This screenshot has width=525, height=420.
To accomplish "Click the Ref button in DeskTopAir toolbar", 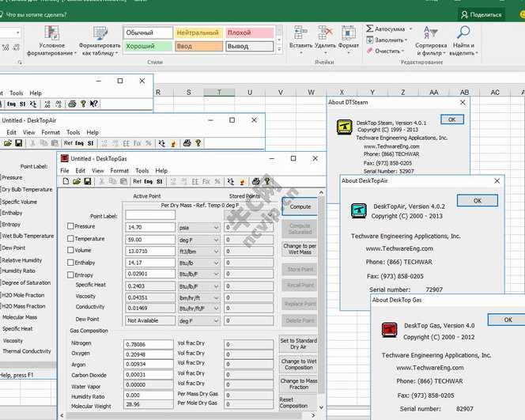I will point(68,143).
